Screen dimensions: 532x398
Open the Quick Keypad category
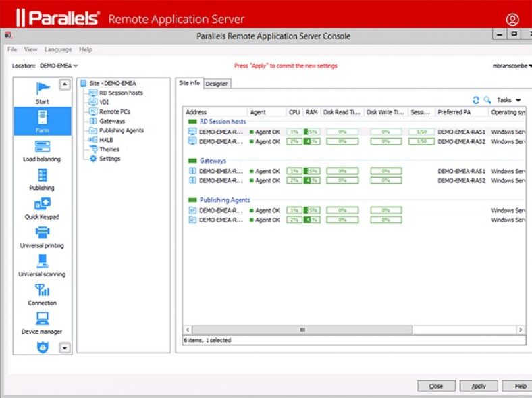[x=42, y=209]
